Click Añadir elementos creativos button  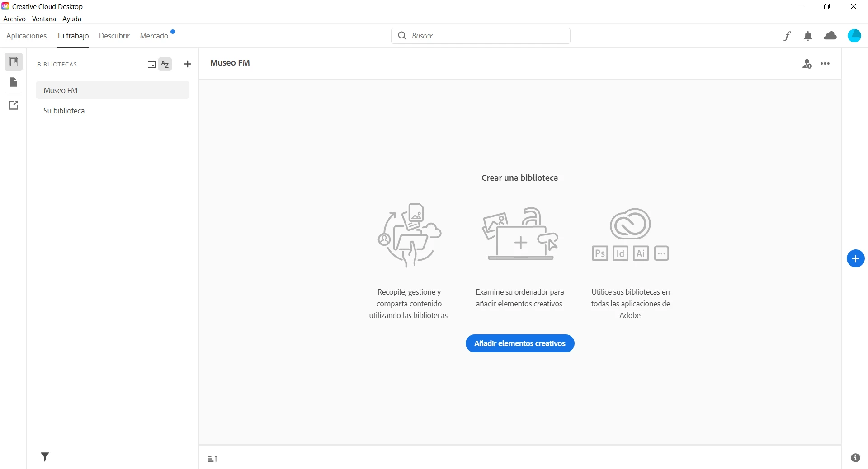(520, 343)
